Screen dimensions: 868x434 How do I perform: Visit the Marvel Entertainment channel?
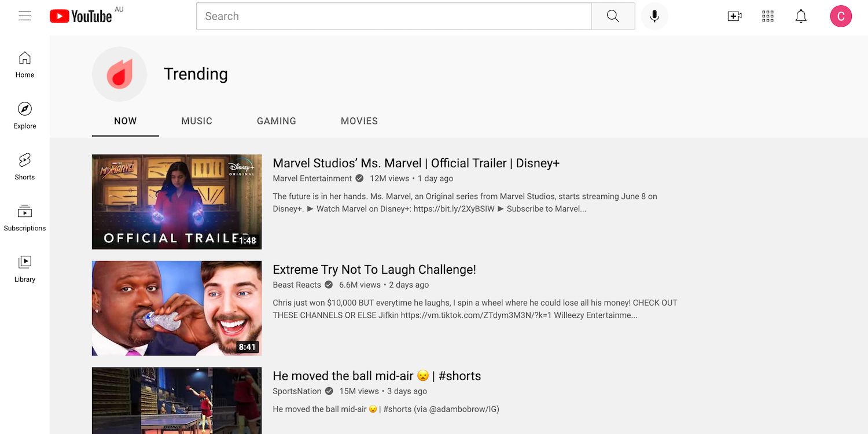[312, 178]
